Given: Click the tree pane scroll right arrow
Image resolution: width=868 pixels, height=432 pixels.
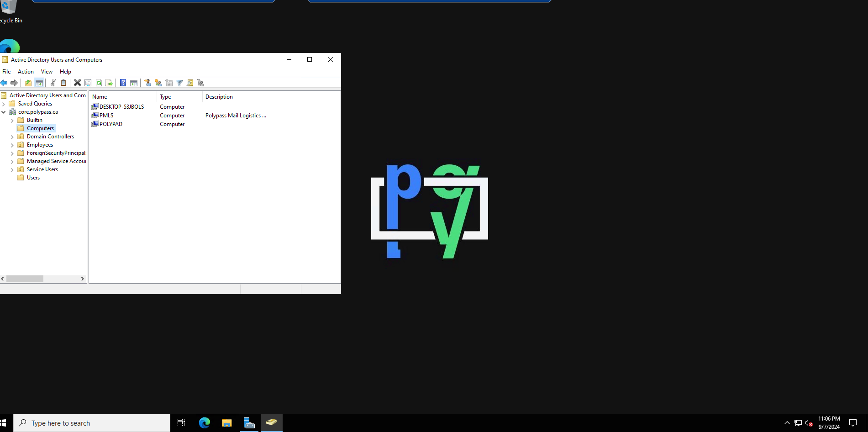Looking at the screenshot, I should pyautogui.click(x=83, y=279).
